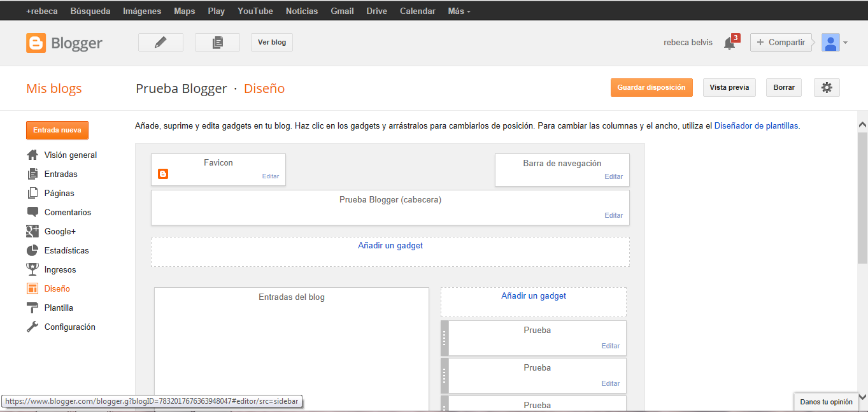Image resolution: width=868 pixels, height=412 pixels.
Task: Click the Estadísticas pie chart icon
Action: (32, 250)
